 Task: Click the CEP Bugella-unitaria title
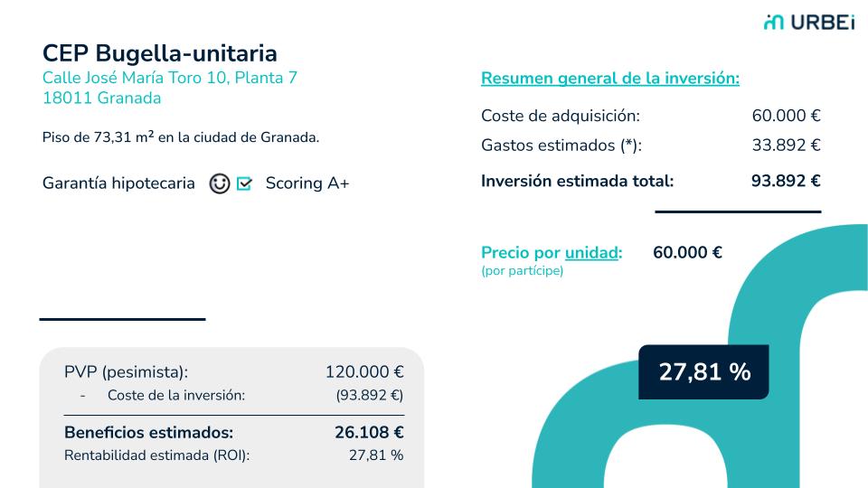[x=159, y=53]
